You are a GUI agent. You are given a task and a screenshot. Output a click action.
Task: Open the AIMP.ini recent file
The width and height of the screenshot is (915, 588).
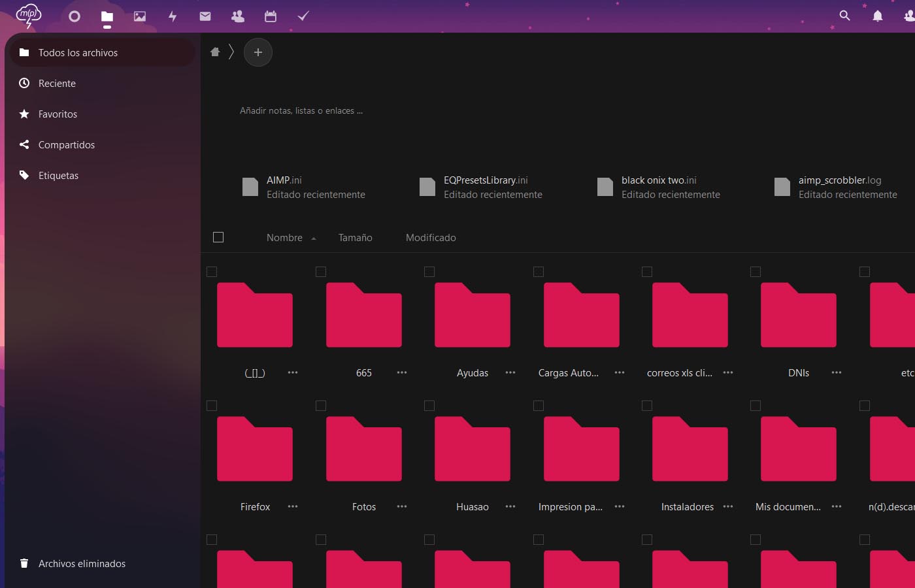coord(303,187)
